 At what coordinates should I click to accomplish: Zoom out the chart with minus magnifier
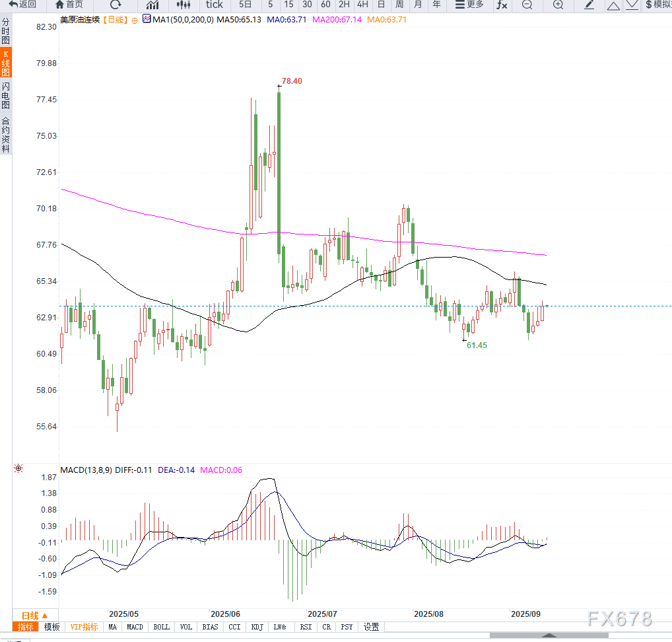[x=527, y=5]
